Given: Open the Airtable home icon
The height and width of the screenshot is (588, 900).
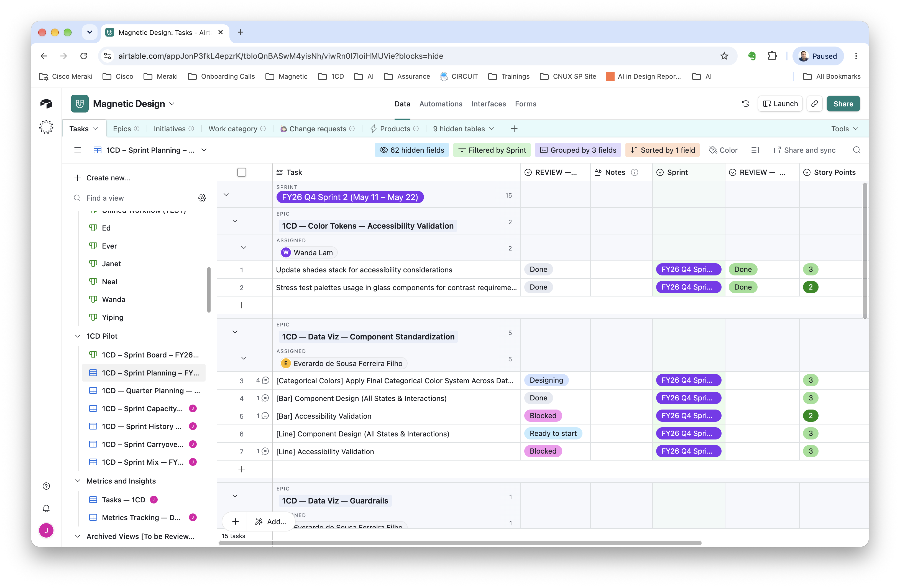Looking at the screenshot, I should 46,104.
